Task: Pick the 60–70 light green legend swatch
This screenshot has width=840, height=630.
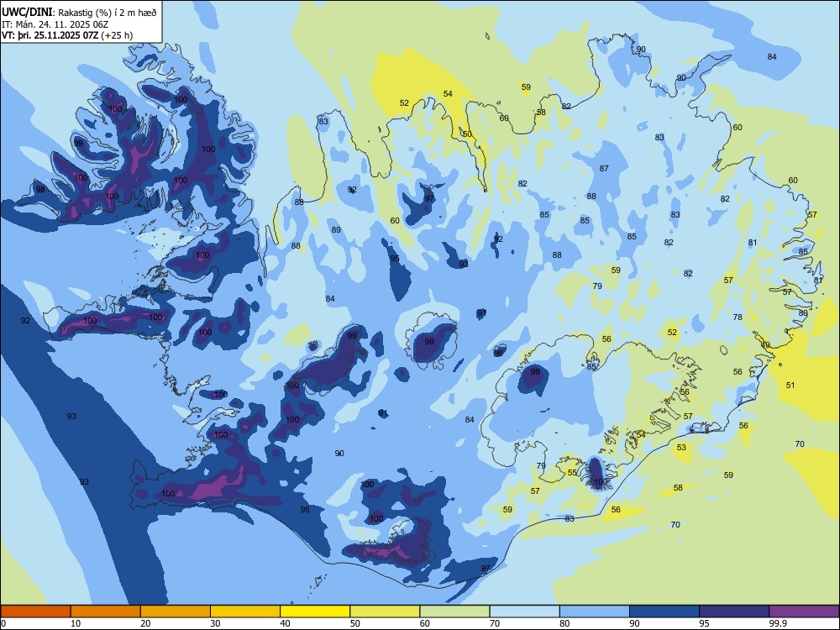Action: pyautogui.click(x=454, y=612)
